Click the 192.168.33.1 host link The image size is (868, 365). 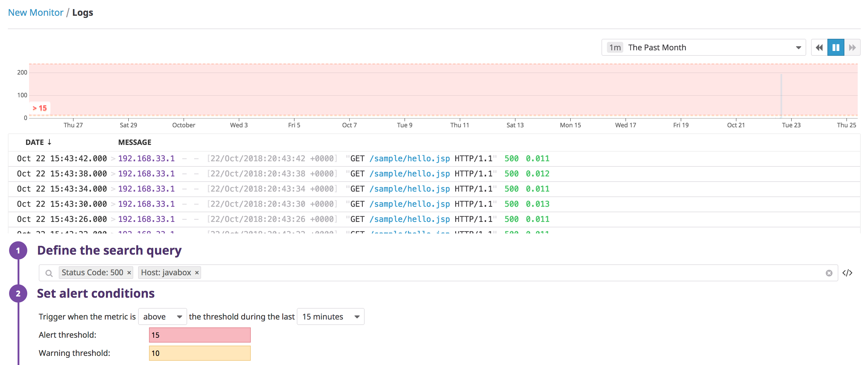[146, 158]
